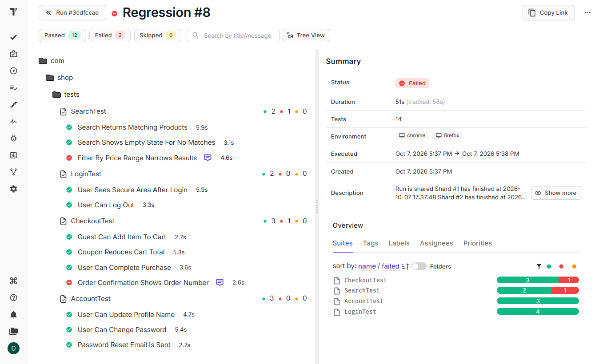The image size is (607, 364).
Task: Switch to the Assignees tab
Action: [x=436, y=243]
